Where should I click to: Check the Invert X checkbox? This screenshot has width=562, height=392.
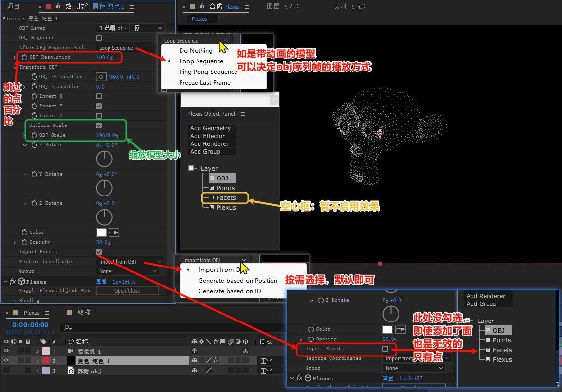coord(99,96)
